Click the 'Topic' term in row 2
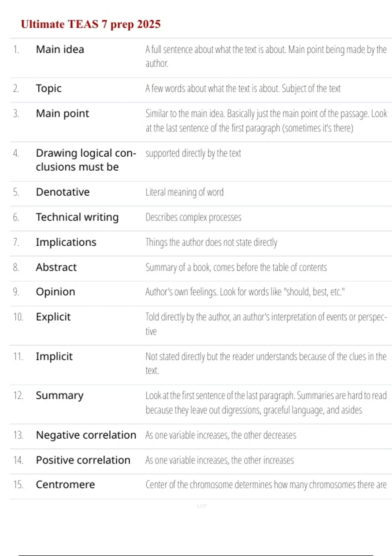 (49, 88)
